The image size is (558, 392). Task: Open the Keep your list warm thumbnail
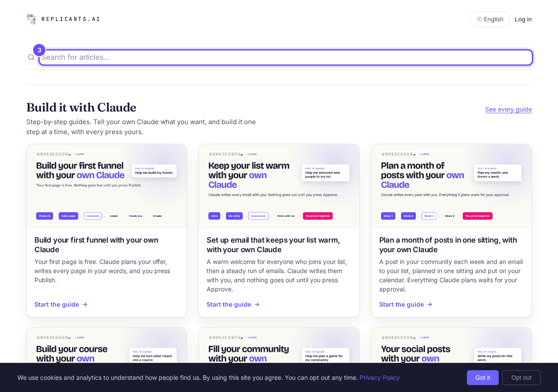coord(279,186)
